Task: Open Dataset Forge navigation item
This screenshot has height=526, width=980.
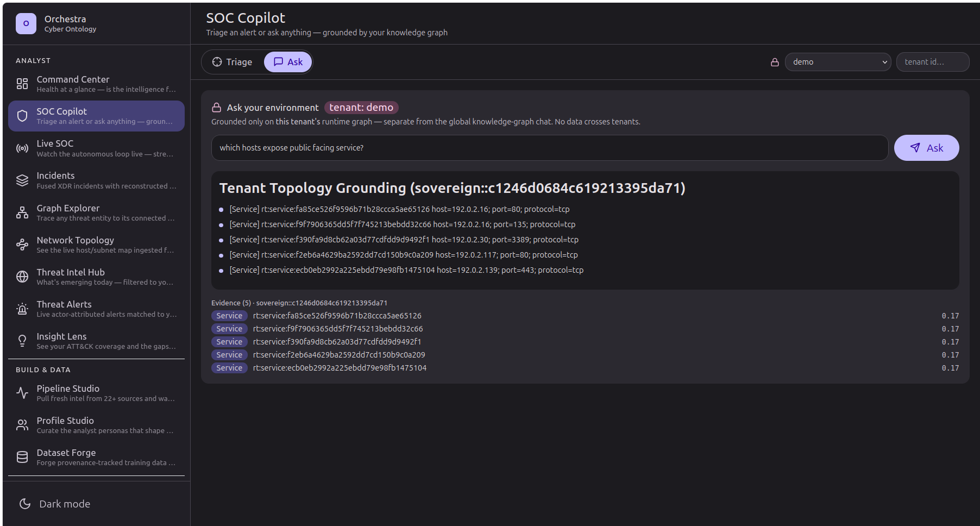Action: pos(96,457)
